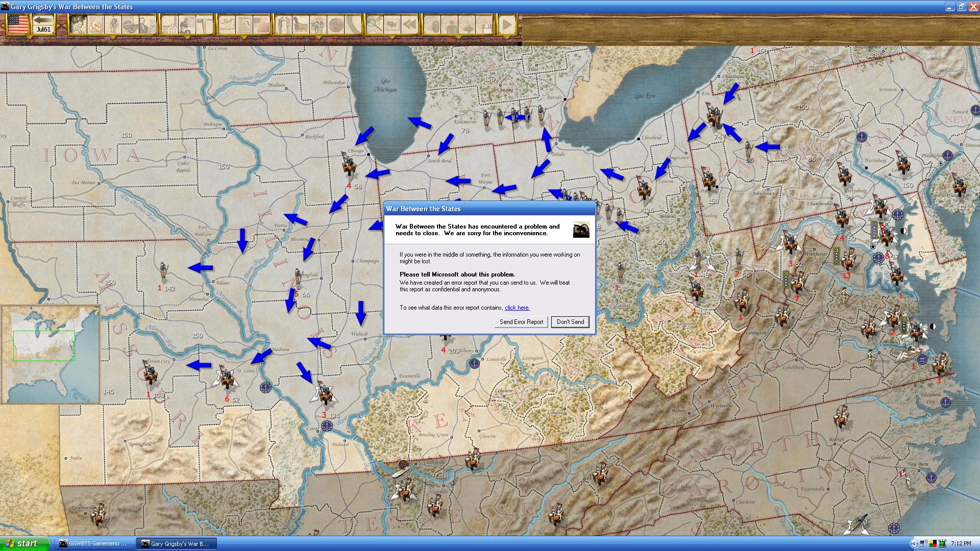Click the Bowling Green city label
This screenshot has width=980, height=551.
pos(434,435)
